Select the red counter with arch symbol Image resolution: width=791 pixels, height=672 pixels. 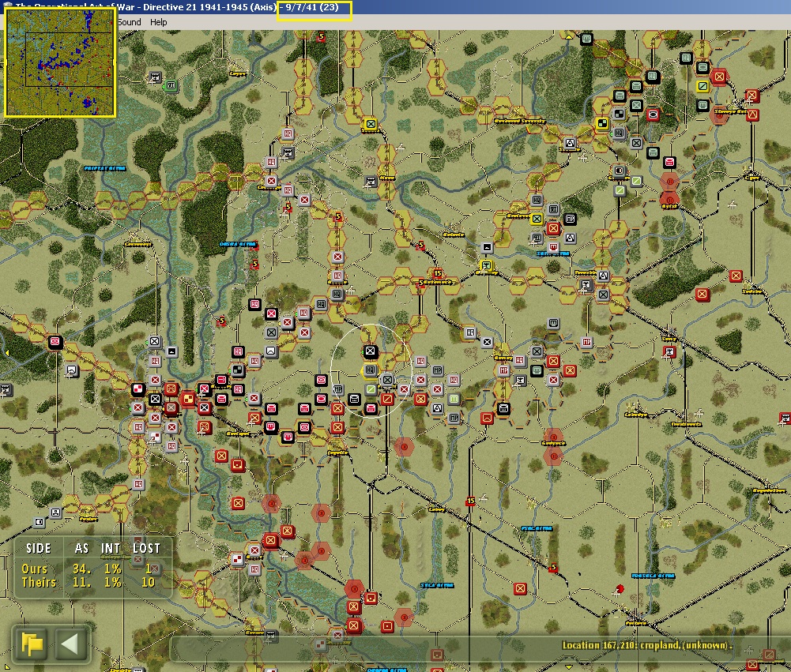point(487,418)
